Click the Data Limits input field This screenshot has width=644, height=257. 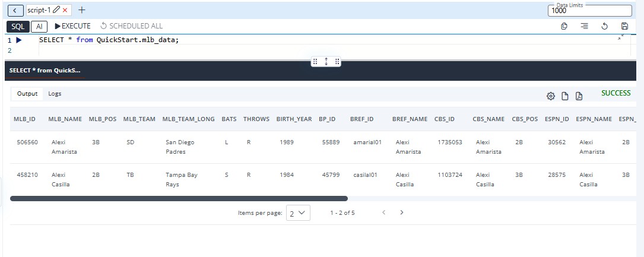(x=589, y=11)
